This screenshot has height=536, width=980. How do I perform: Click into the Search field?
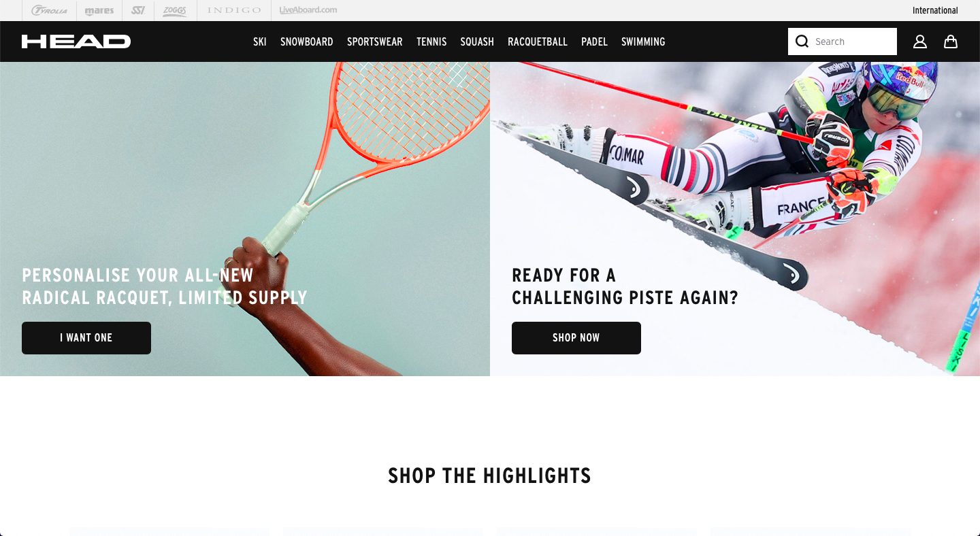[x=843, y=41]
